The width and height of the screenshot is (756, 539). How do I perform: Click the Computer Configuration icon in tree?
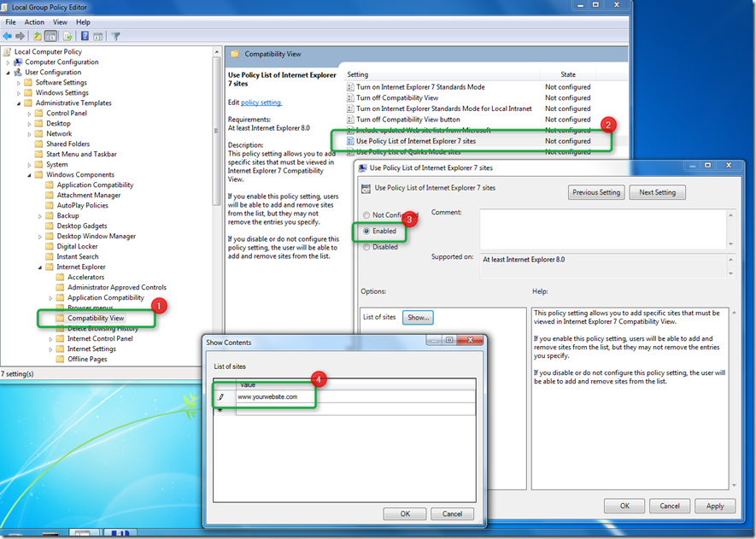[x=18, y=62]
